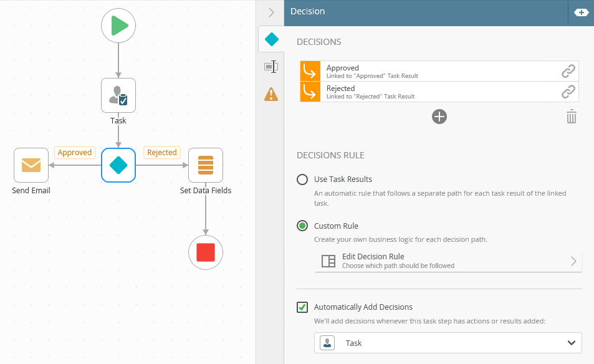This screenshot has width=594, height=364.
Task: Add a new decision with plus icon
Action: pos(439,117)
